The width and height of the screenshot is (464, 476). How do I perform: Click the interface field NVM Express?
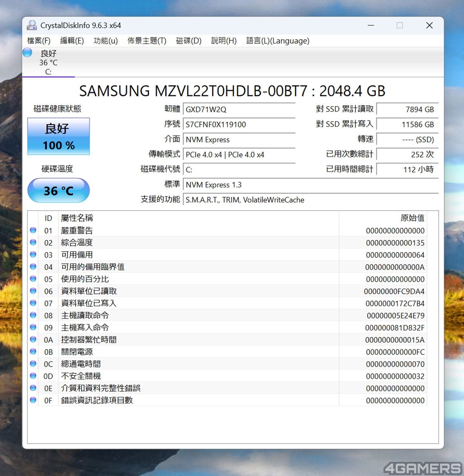click(x=239, y=139)
